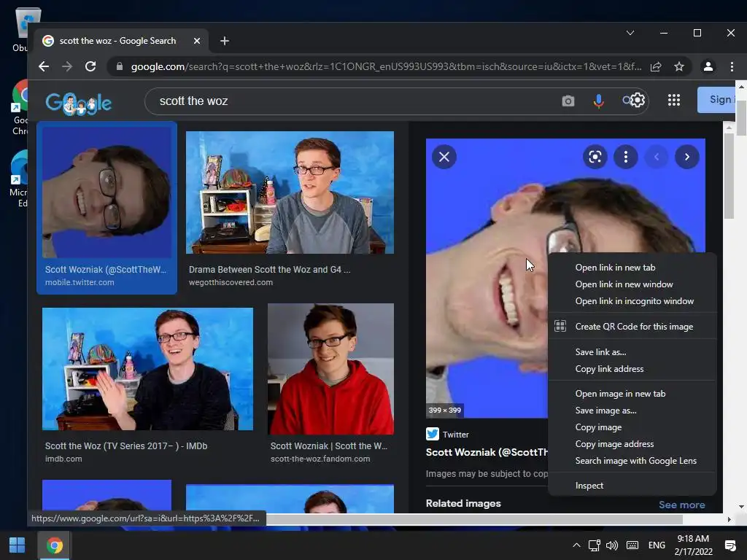Open the network icon in system tray
747x560 pixels.
click(594, 545)
